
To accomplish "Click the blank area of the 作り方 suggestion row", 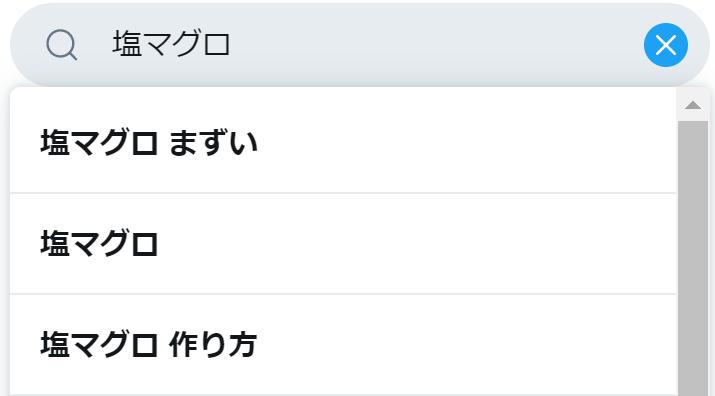I will [465, 345].
